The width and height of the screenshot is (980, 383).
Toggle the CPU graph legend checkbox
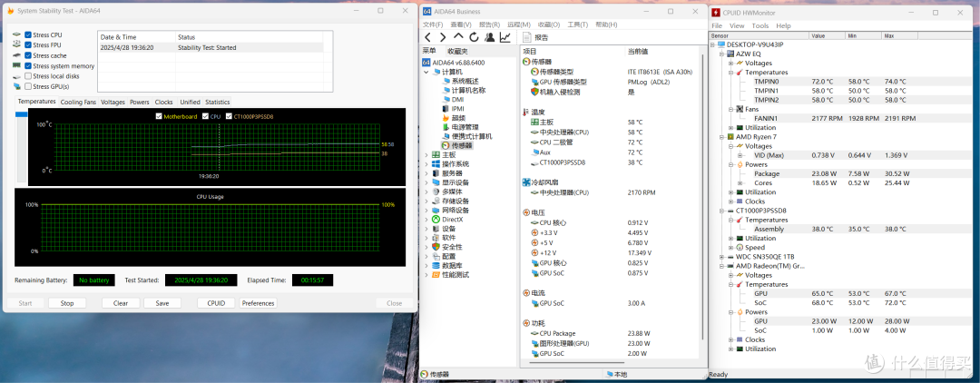(206, 116)
